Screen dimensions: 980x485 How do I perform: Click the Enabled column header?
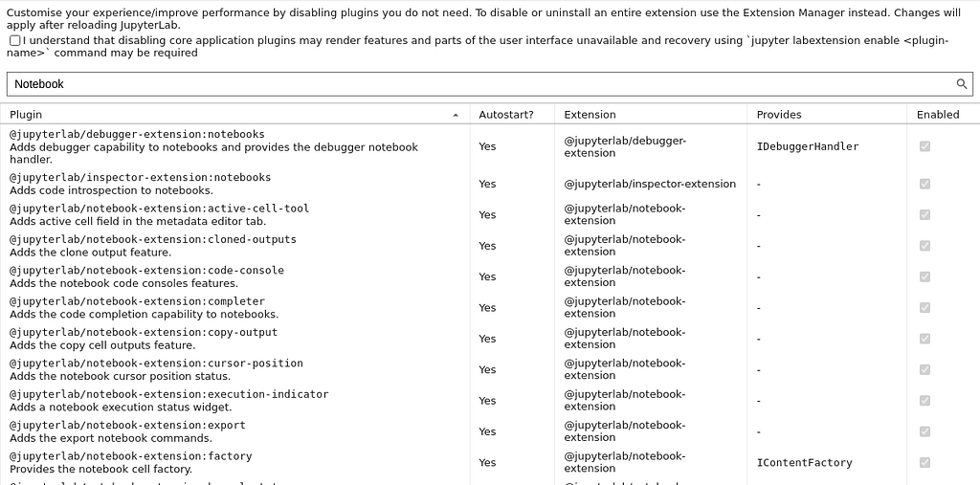tap(938, 115)
